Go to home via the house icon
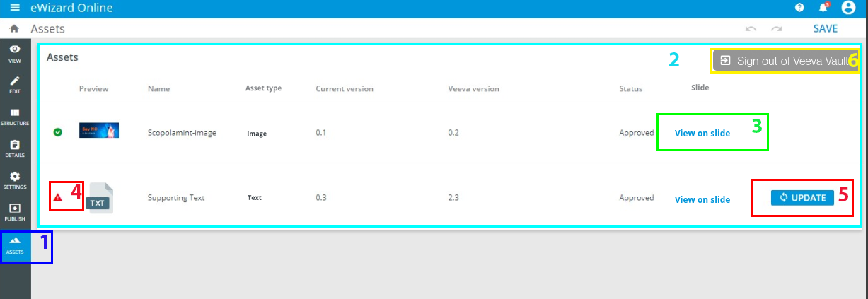This screenshot has height=299, width=868. coord(14,29)
